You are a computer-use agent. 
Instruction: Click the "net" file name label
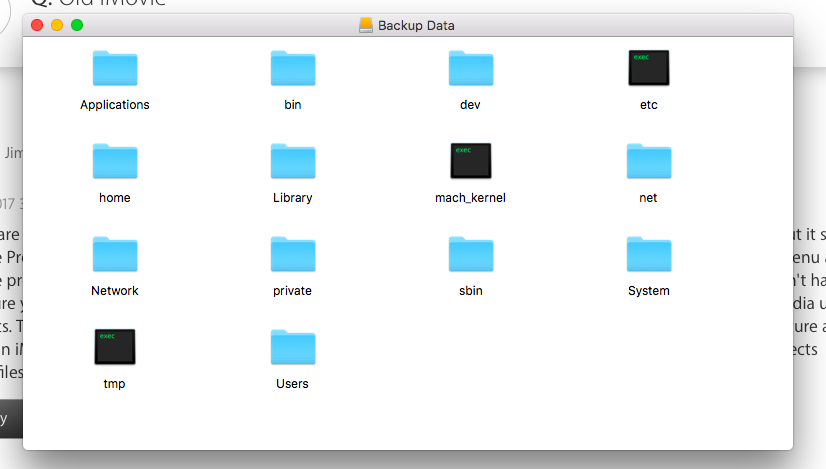point(648,198)
